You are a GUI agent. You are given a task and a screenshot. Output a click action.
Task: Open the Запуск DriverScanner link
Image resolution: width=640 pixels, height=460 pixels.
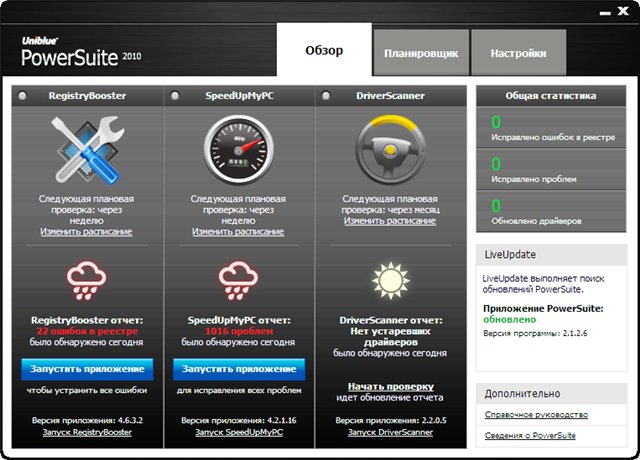click(390, 432)
